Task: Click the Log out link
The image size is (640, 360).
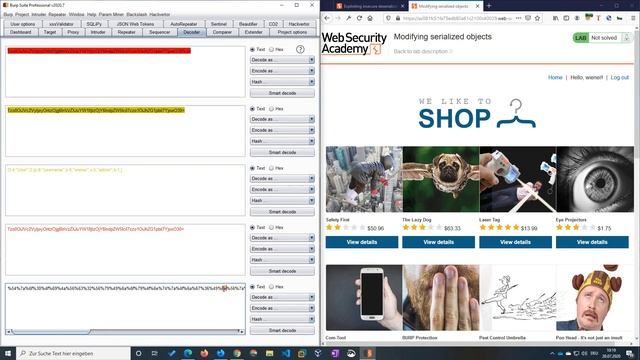Action: point(620,78)
